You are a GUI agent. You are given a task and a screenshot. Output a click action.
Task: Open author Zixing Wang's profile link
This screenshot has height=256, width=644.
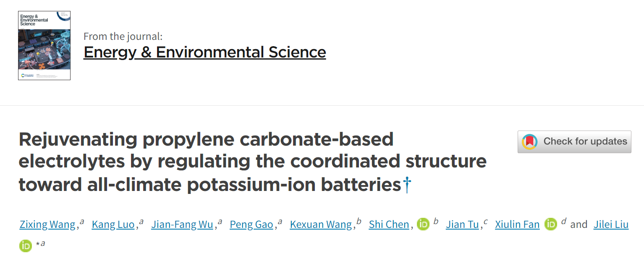point(47,225)
